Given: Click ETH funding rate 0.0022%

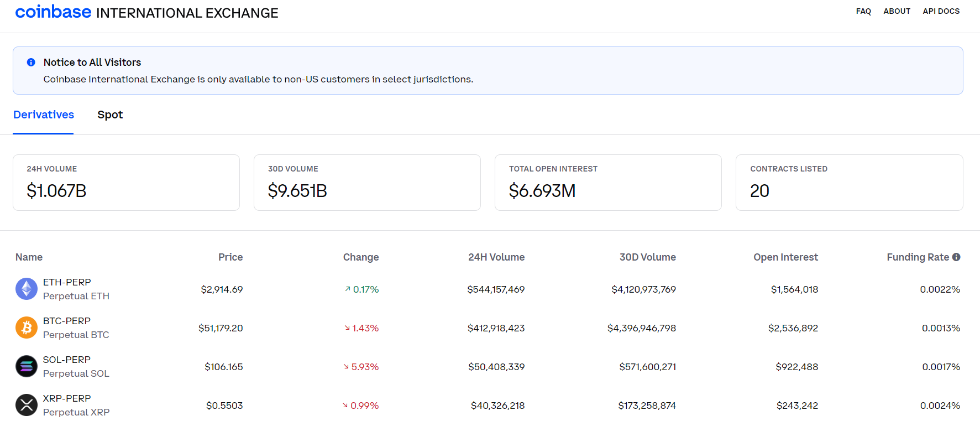Looking at the screenshot, I should [x=940, y=289].
